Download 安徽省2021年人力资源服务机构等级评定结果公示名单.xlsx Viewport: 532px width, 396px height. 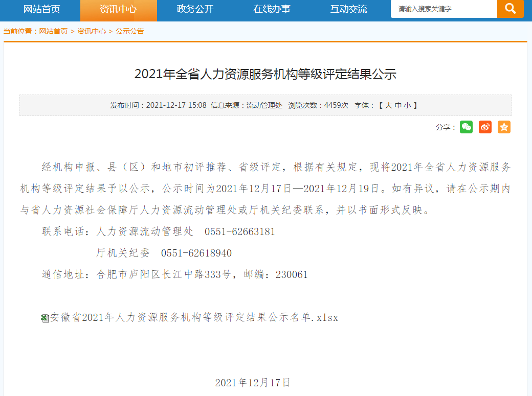tap(194, 318)
